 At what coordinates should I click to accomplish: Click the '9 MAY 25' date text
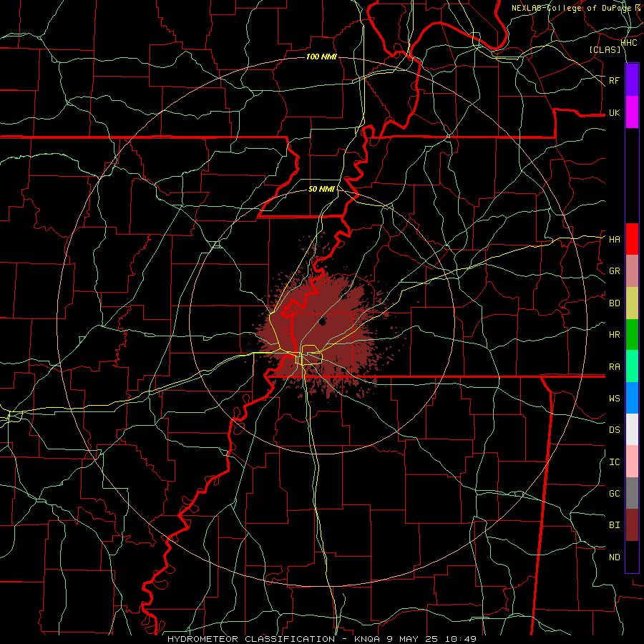click(412, 639)
